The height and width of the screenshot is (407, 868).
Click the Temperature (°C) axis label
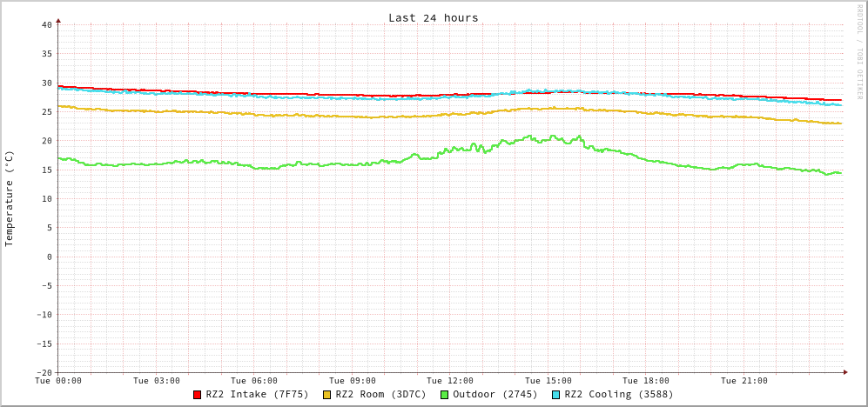pos(10,198)
